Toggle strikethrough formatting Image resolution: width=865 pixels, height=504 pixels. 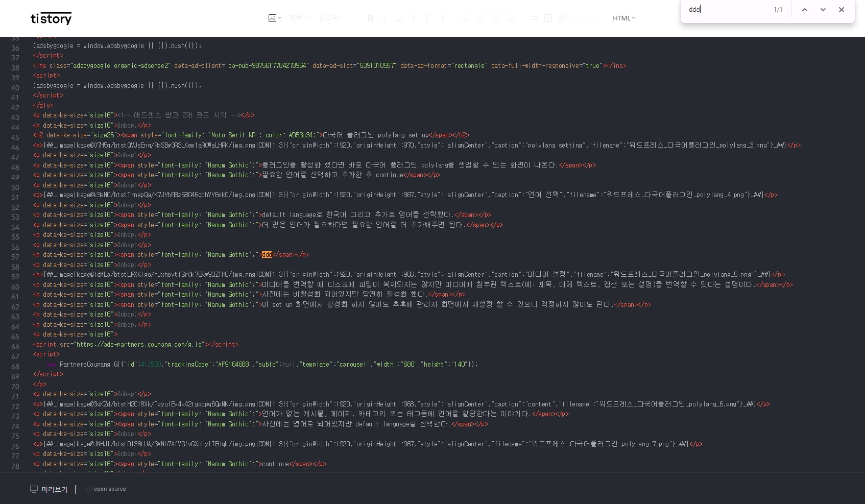click(413, 18)
